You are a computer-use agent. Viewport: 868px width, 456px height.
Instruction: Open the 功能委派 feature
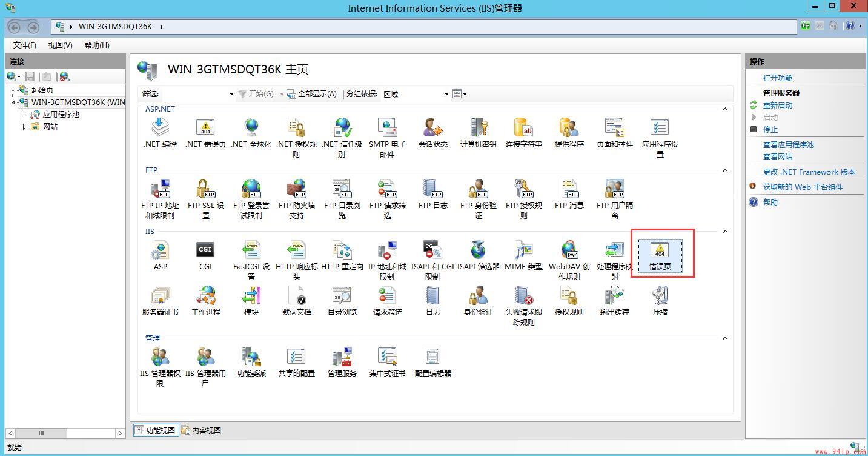pyautogui.click(x=251, y=362)
